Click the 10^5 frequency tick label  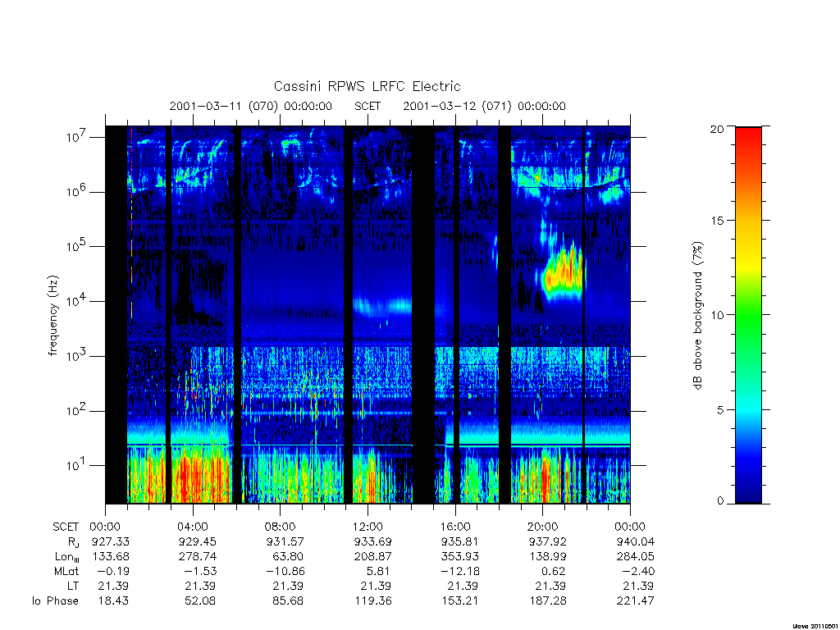pos(76,246)
